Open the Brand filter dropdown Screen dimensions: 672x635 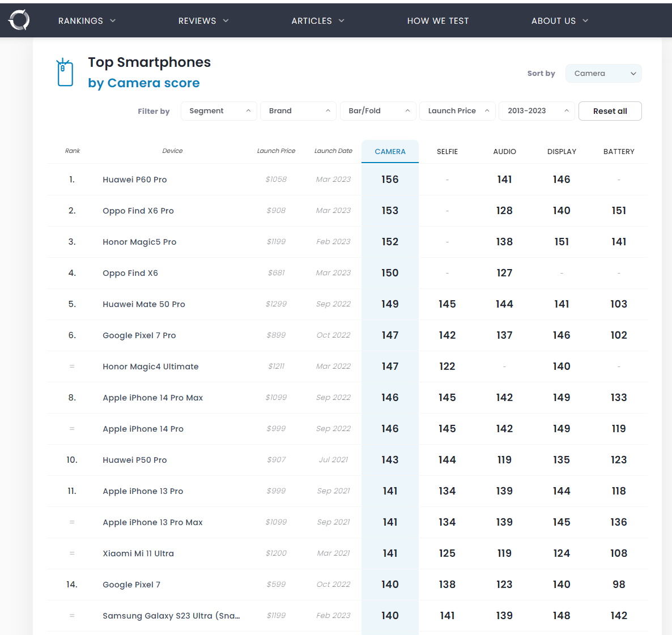point(298,111)
